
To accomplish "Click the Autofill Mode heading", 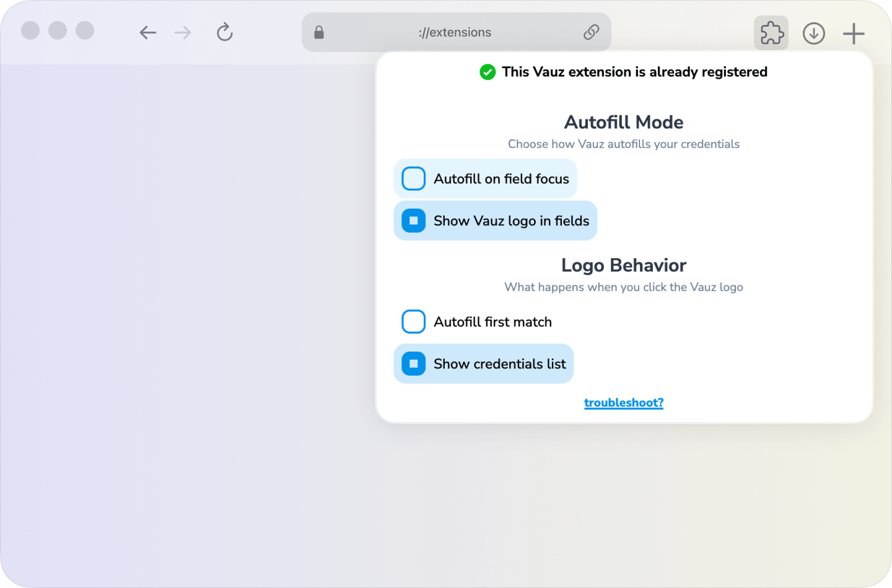I will (623, 123).
